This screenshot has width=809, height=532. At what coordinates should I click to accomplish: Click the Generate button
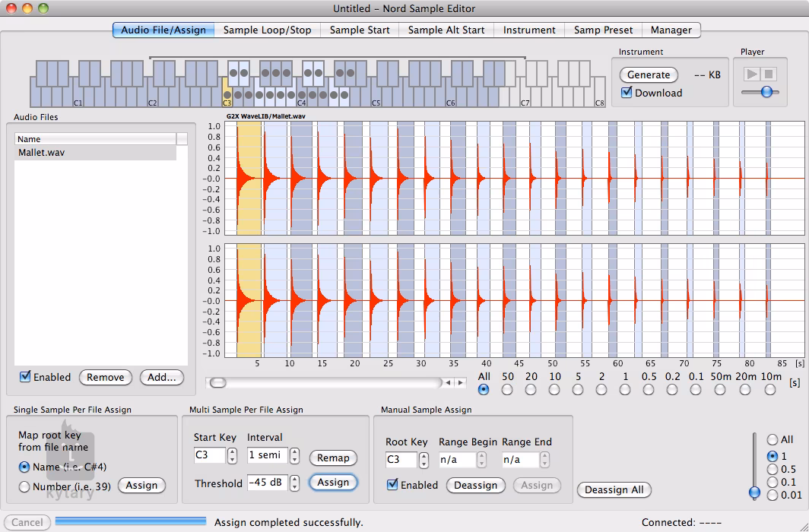649,74
